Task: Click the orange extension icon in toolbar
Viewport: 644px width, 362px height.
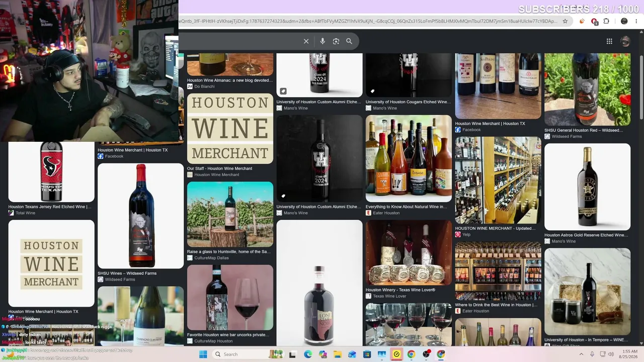Action: click(x=582, y=21)
